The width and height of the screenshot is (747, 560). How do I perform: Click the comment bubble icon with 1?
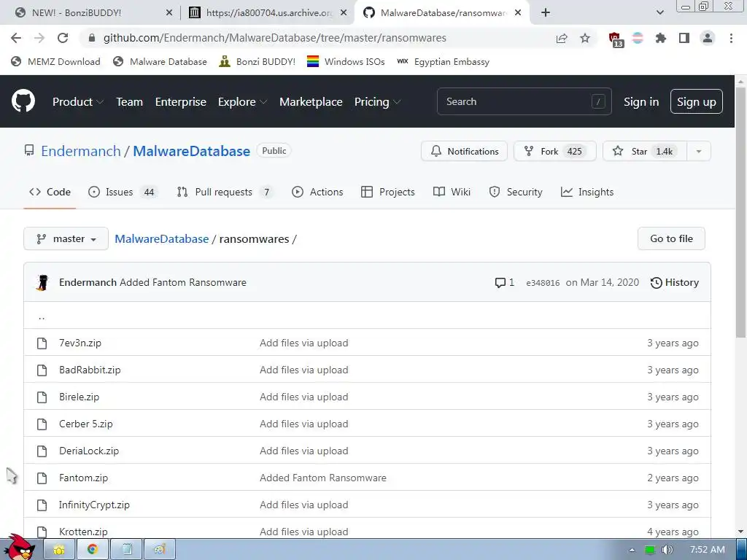505,282
